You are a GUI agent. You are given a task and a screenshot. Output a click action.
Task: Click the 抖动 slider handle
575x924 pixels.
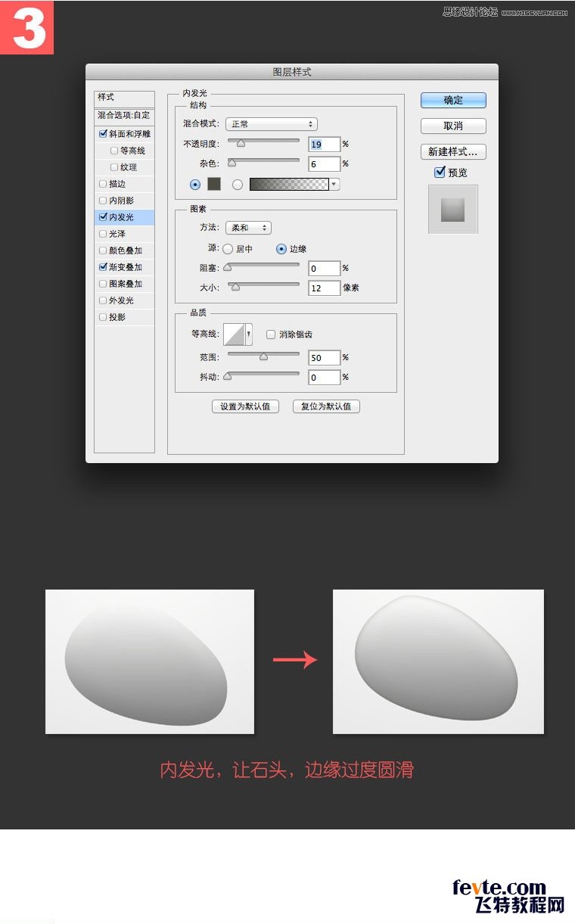[x=227, y=375]
